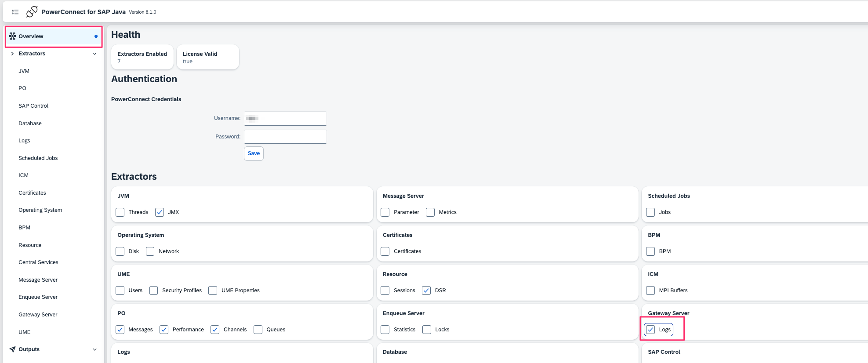Focus the Password input field

pos(285,137)
